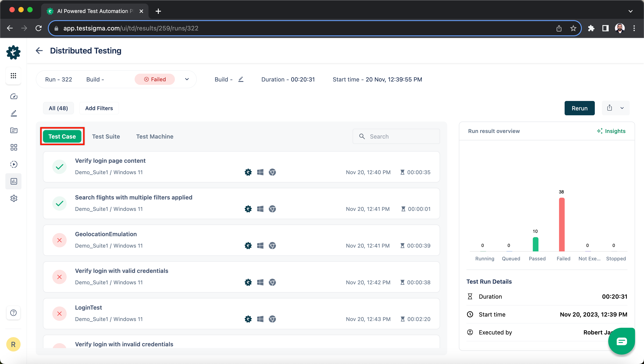Image resolution: width=644 pixels, height=364 pixels.
Task: Switch to the Test Case tab
Action: 62,136
